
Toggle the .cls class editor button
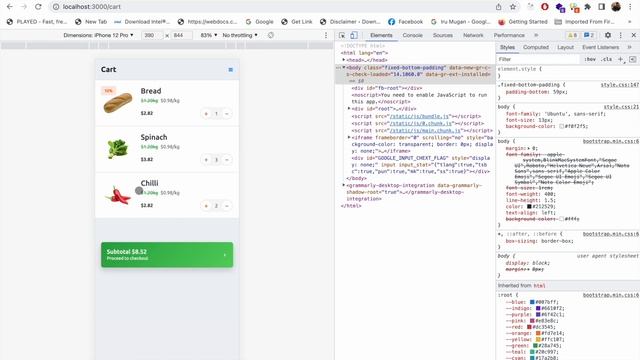(607, 59)
